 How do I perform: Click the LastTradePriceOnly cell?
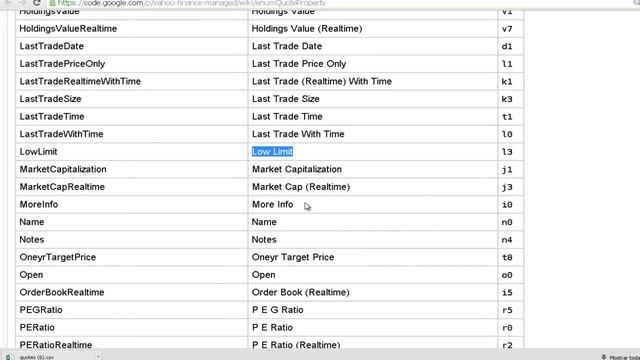(x=132, y=64)
